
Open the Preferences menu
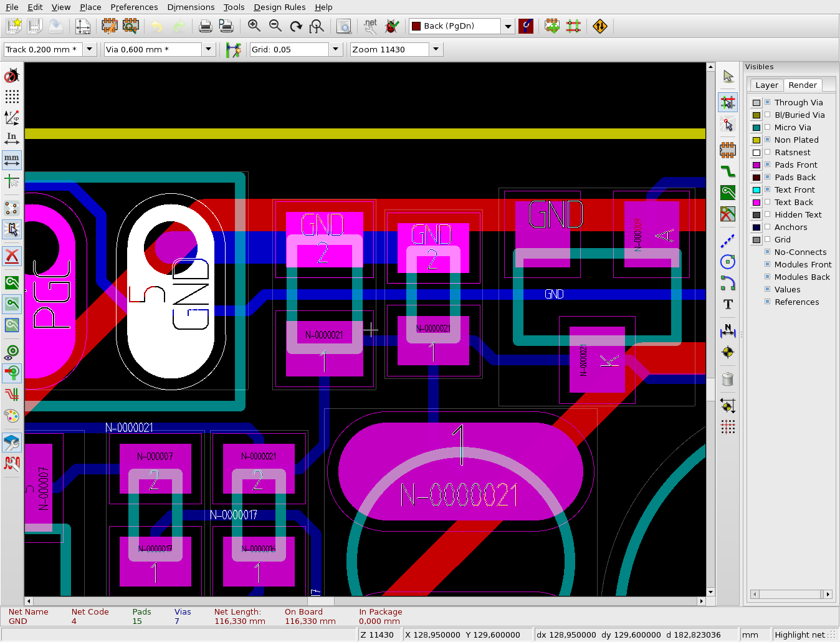point(134,7)
